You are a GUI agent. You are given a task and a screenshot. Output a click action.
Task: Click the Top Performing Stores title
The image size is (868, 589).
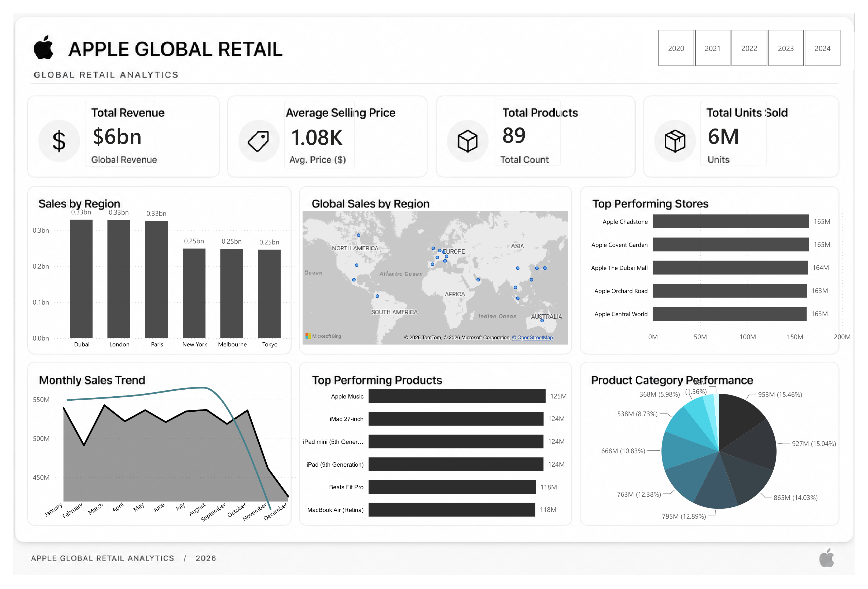pyautogui.click(x=650, y=204)
